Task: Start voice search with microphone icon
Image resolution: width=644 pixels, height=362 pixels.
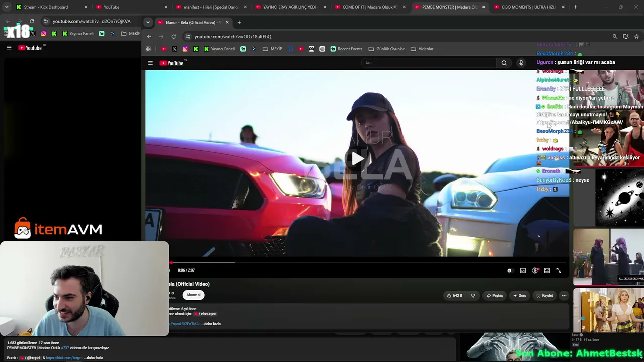Action: [x=521, y=63]
